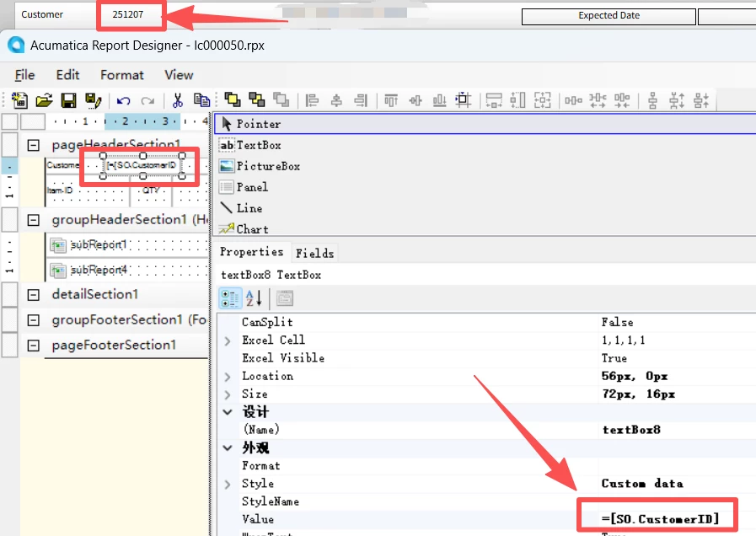
Task: Align selected controls to top edges
Action: pos(391,100)
